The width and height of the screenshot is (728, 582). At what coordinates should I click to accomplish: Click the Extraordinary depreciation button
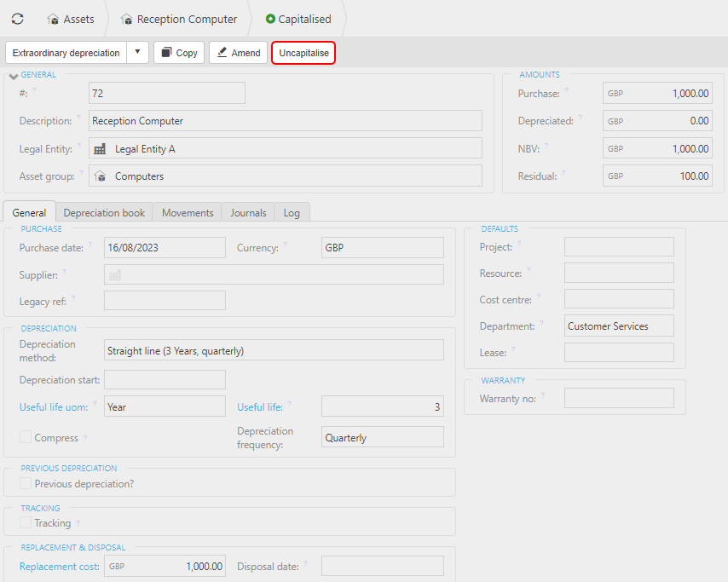click(x=66, y=53)
